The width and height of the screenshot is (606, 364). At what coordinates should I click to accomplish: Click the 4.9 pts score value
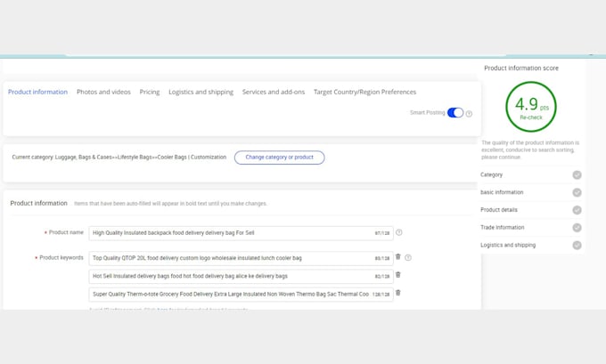tap(531, 104)
